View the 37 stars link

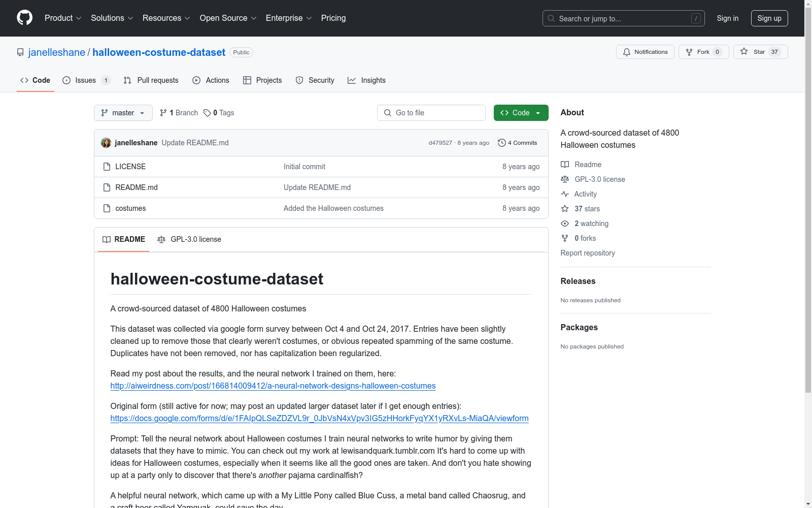coord(580,209)
